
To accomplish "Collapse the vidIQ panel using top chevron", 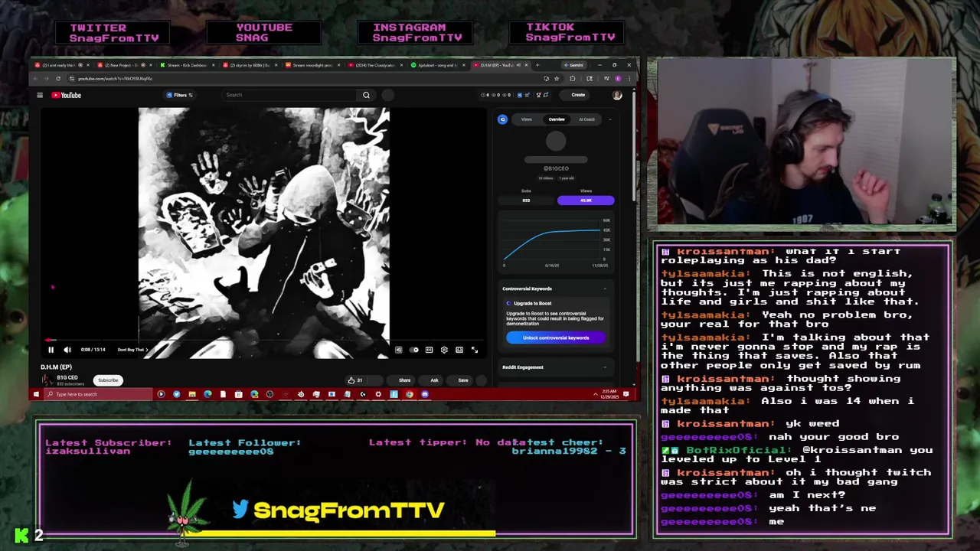I will pyautogui.click(x=610, y=119).
